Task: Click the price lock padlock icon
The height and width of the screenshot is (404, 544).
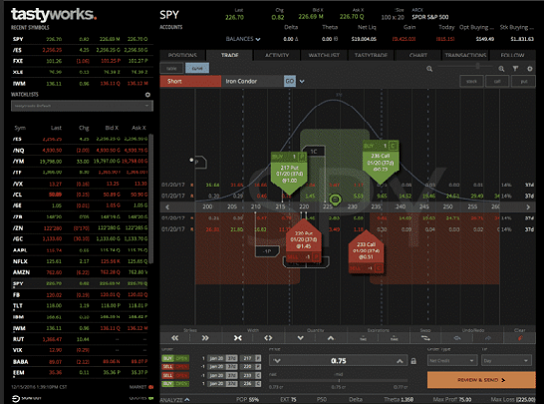Action: click(413, 361)
